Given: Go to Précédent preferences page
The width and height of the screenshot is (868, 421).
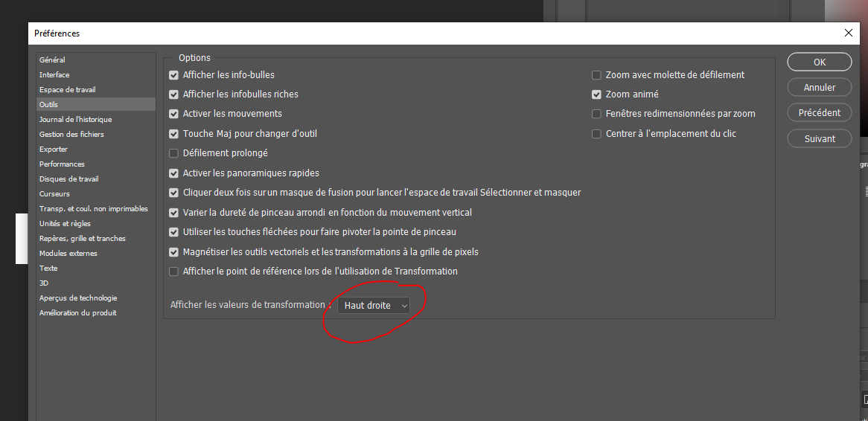Looking at the screenshot, I should click(x=819, y=113).
